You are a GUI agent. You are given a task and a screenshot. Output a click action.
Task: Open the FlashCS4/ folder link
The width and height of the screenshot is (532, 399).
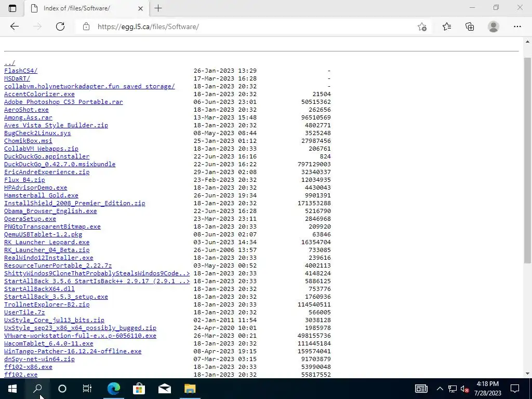(x=21, y=71)
